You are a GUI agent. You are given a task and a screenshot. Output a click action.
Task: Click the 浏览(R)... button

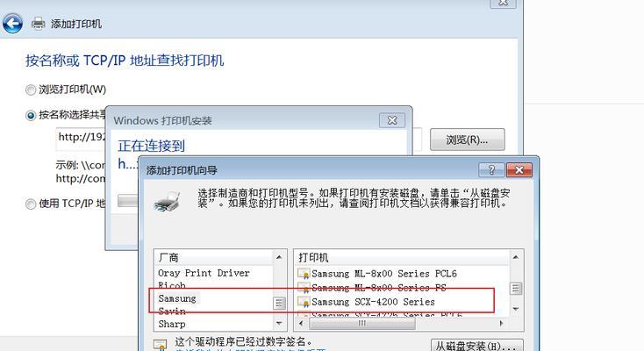(x=467, y=140)
